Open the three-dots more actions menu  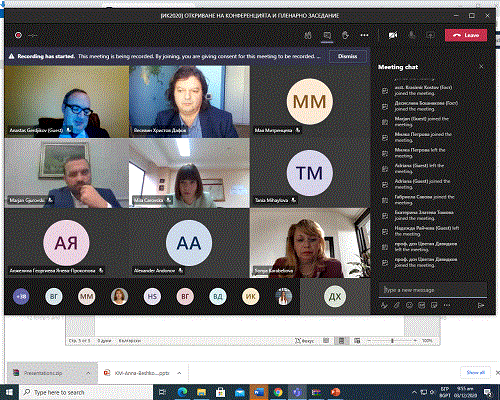coord(364,35)
